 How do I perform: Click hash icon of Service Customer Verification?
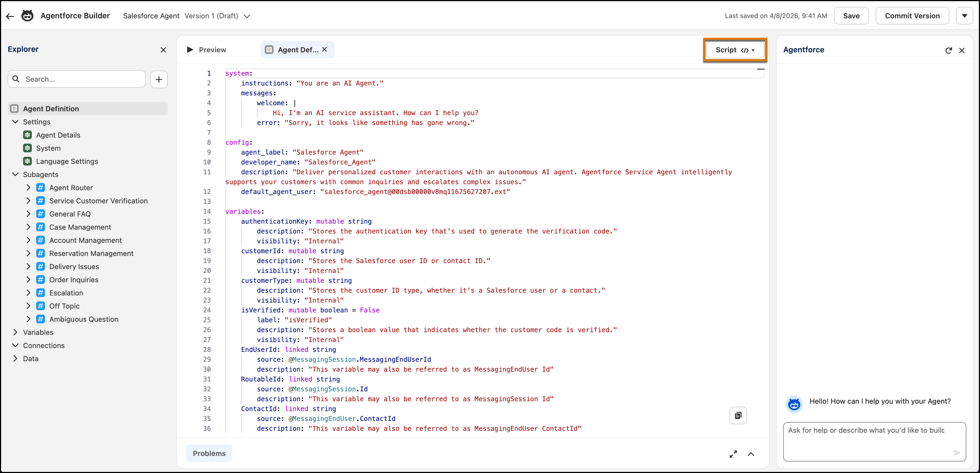(41, 201)
